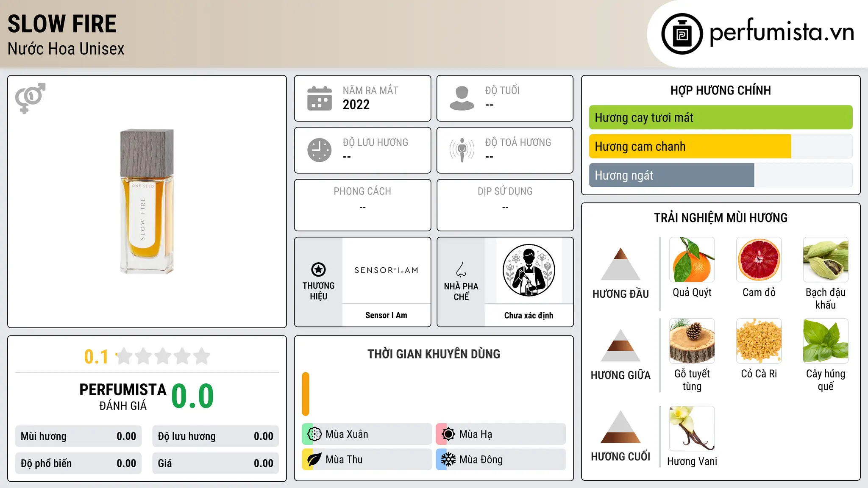The width and height of the screenshot is (868, 488).
Task: Click the Nước Hoa Unisex subtitle
Action: 66,49
